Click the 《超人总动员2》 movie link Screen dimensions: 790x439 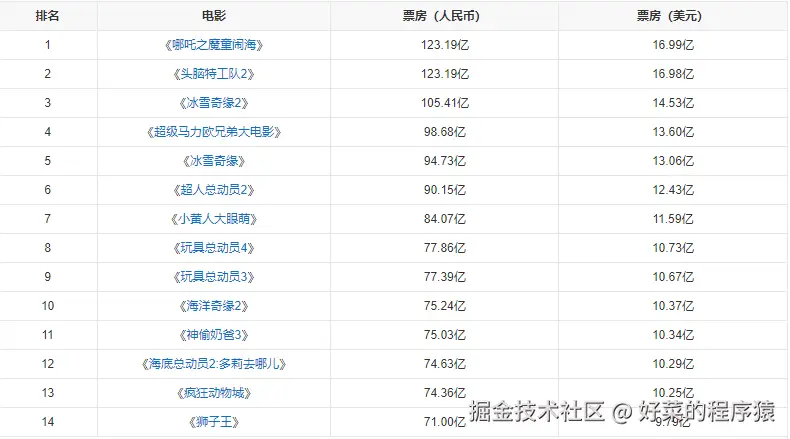point(213,190)
